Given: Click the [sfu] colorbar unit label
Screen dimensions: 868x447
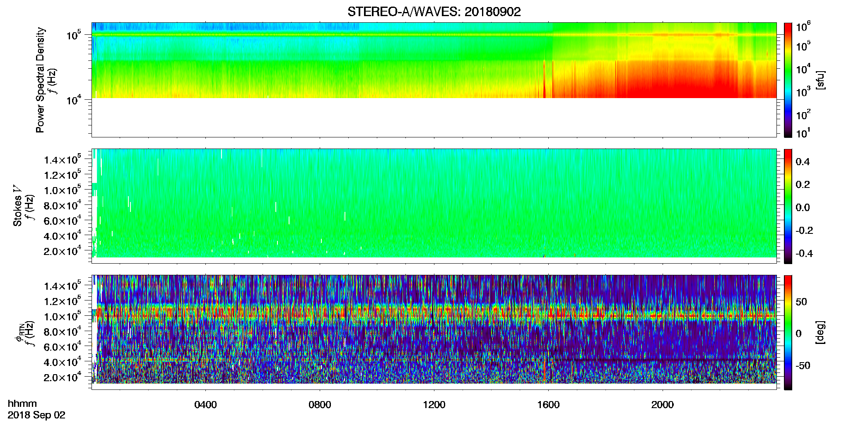Looking at the screenshot, I should point(820,80).
